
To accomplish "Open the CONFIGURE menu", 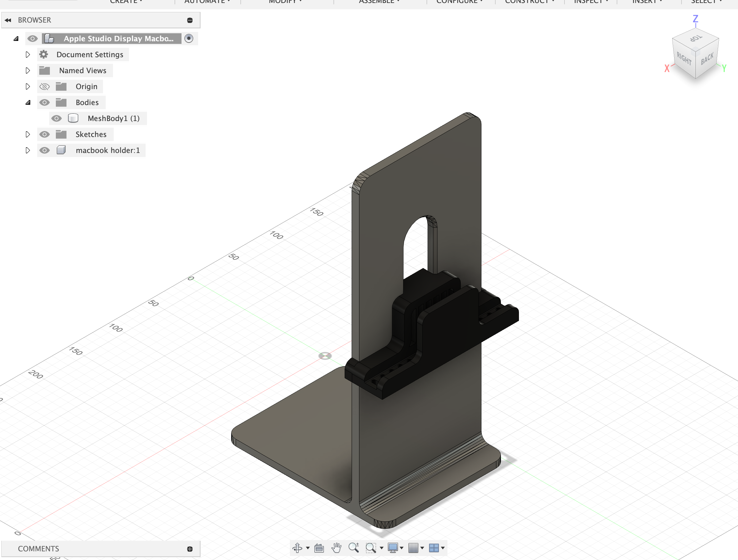I will (x=459, y=2).
